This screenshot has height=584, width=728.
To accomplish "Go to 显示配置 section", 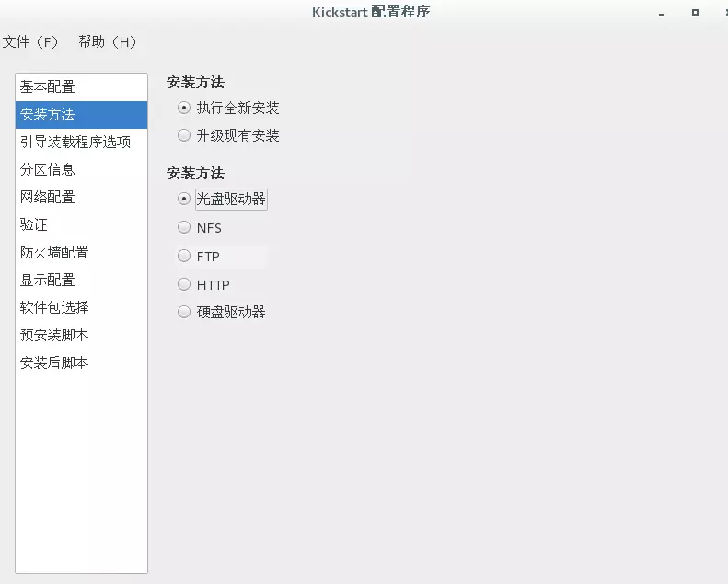I will [81, 280].
